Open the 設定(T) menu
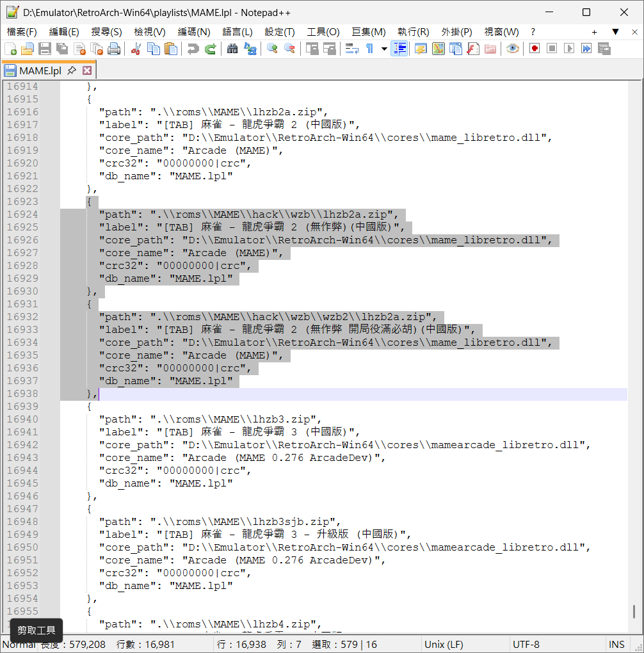The width and height of the screenshot is (644, 653). click(x=280, y=32)
